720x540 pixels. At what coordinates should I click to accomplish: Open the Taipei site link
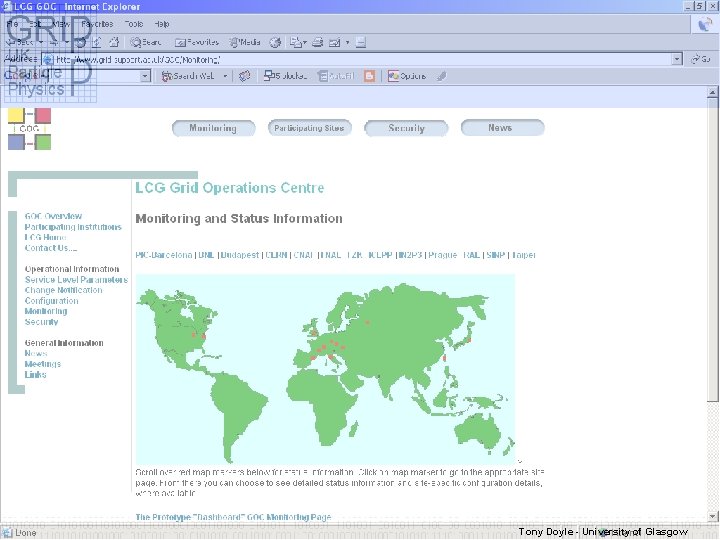(523, 255)
